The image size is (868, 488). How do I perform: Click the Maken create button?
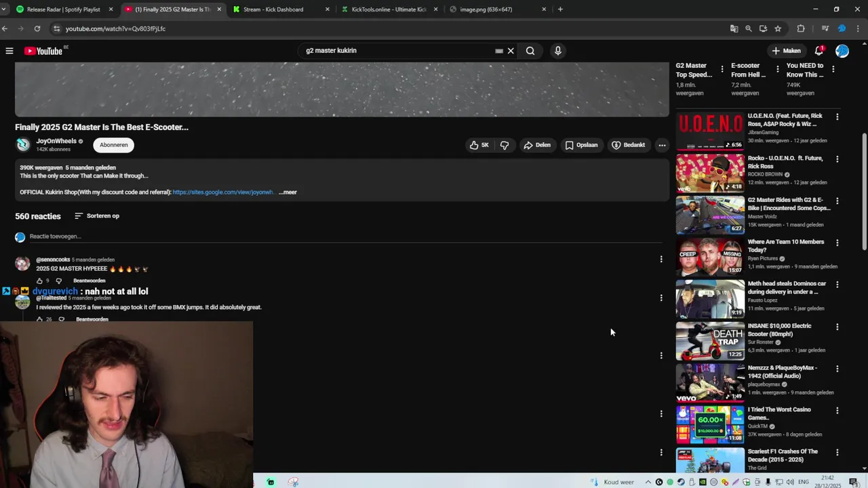786,51
